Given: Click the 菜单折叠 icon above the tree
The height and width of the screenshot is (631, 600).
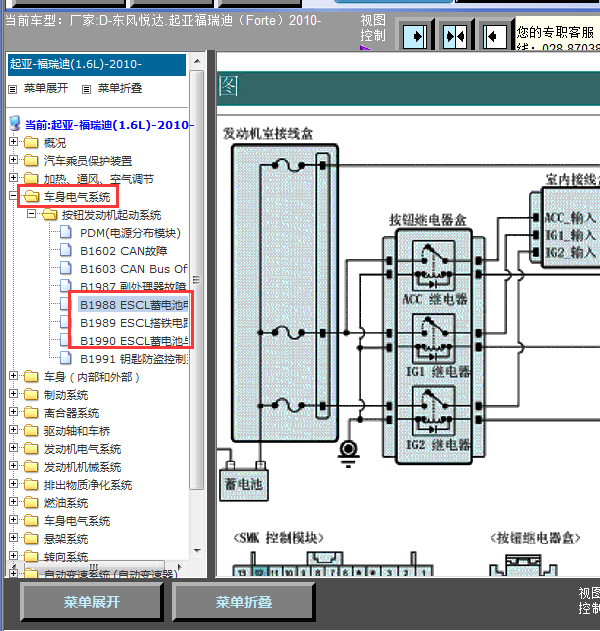Looking at the screenshot, I should tap(86, 89).
